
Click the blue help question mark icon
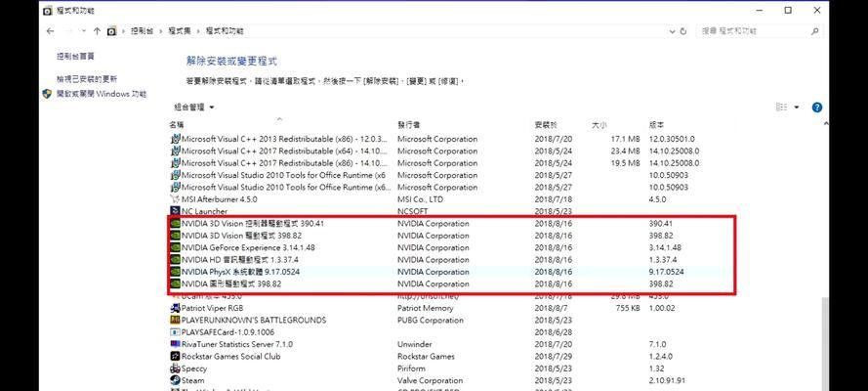[816, 108]
